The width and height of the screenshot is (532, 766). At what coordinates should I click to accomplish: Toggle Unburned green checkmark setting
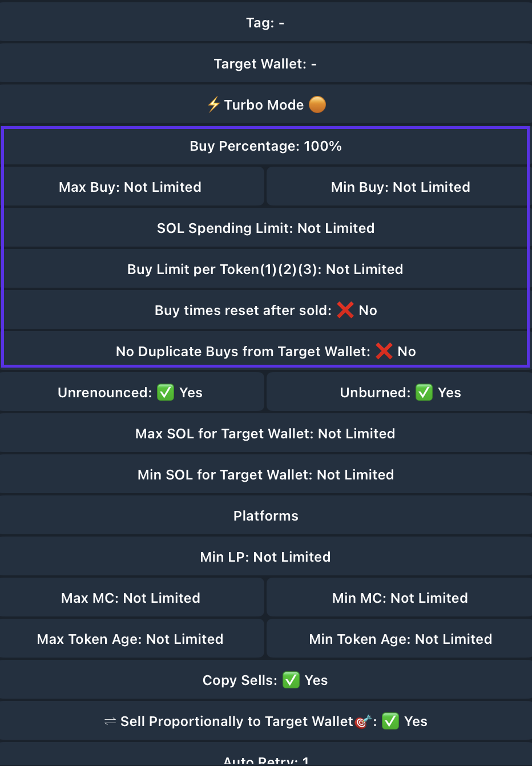pyautogui.click(x=424, y=392)
